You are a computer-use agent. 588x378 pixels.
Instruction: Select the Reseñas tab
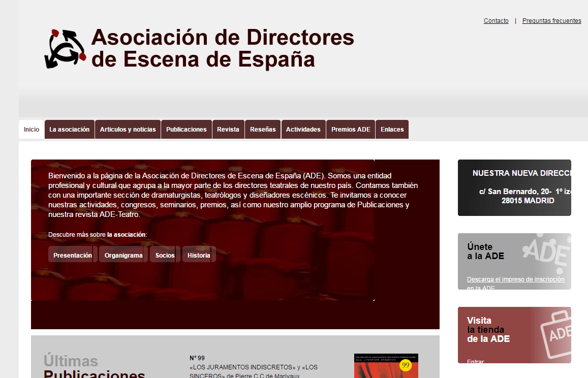(x=263, y=130)
